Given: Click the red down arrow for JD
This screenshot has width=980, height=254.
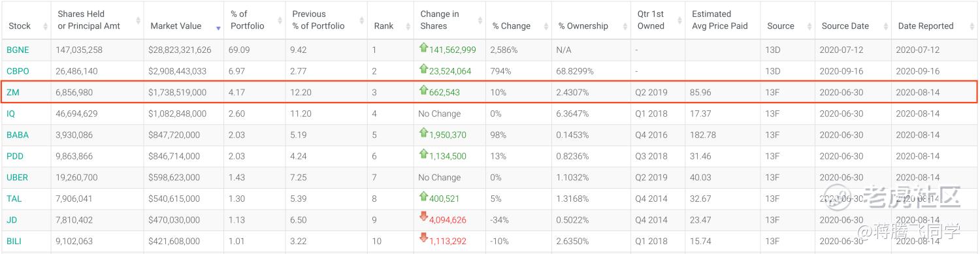Looking at the screenshot, I should pos(423,217).
